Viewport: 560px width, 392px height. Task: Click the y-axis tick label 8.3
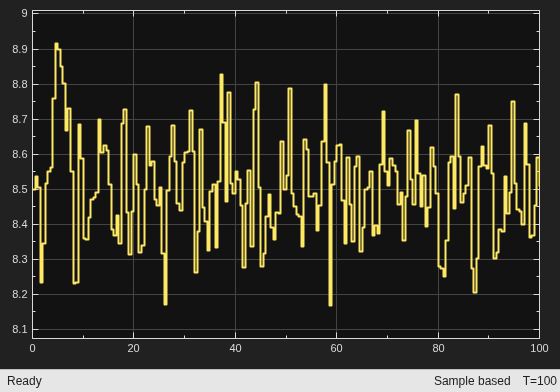[20, 259]
